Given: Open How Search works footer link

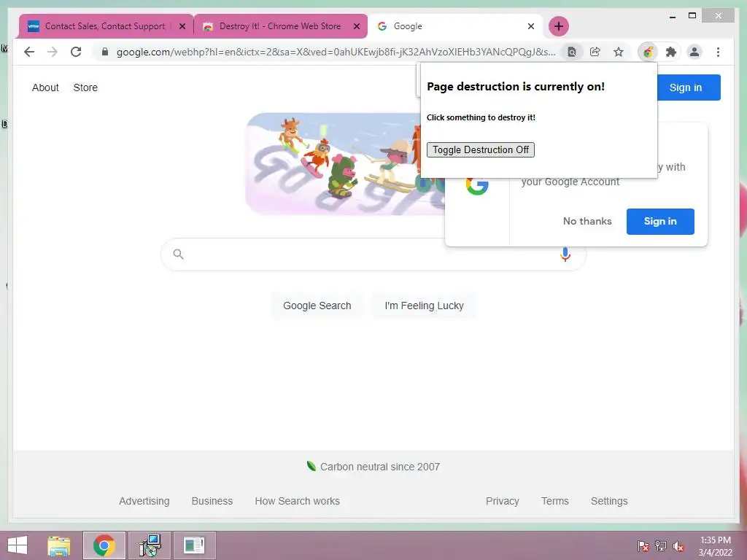Looking at the screenshot, I should [298, 501].
